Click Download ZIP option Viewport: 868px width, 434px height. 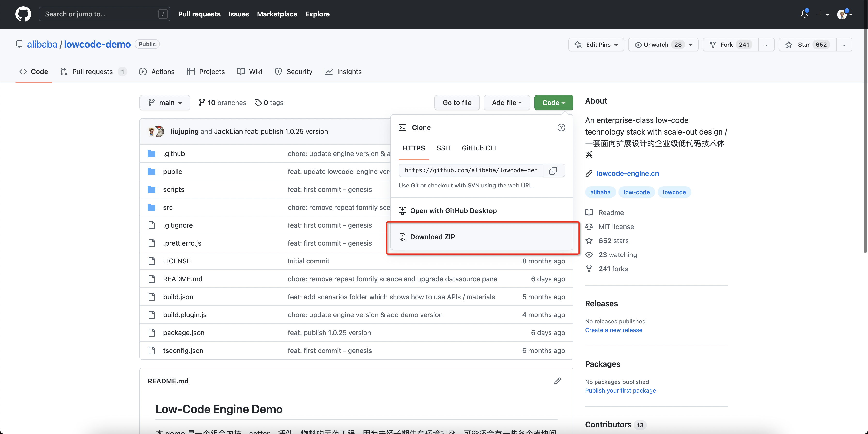click(432, 237)
